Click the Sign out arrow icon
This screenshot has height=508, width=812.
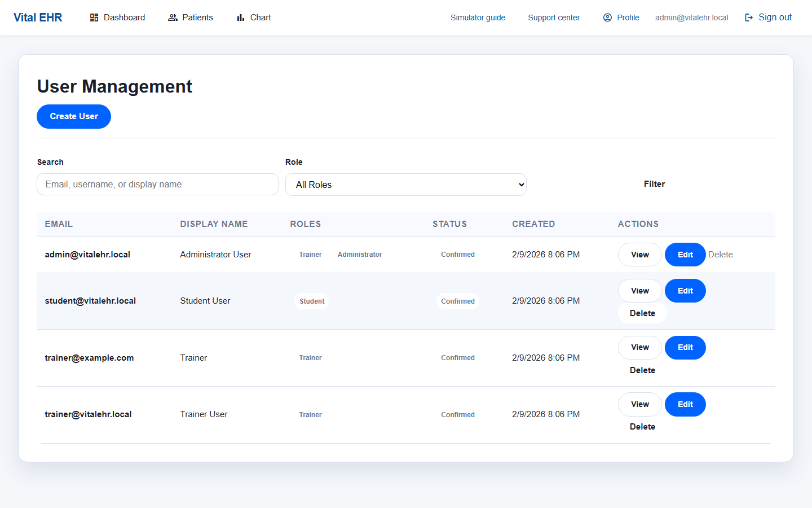click(x=749, y=17)
